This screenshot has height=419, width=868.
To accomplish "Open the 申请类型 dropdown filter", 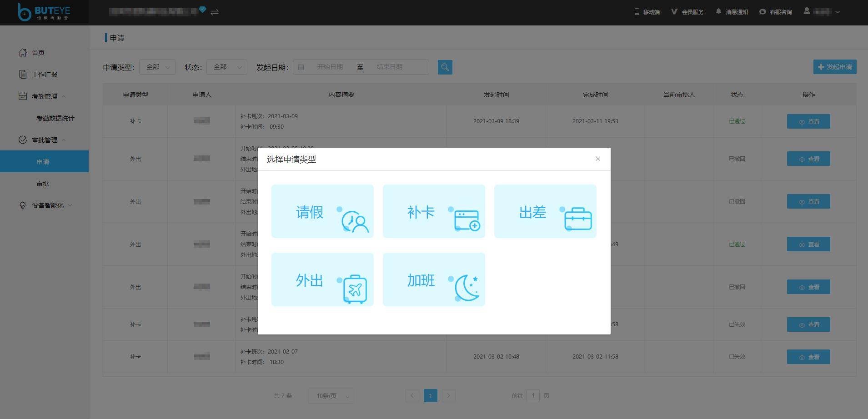I will click(157, 67).
